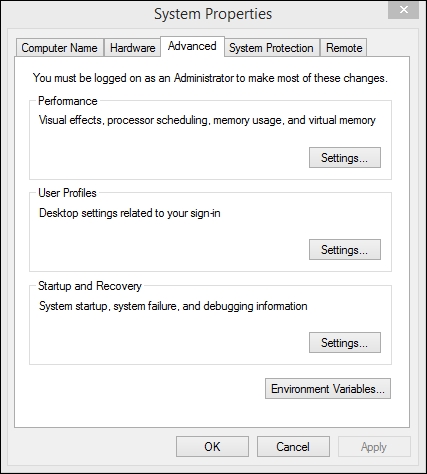Click the User Profiles group label
This screenshot has height=474, width=427.
(x=67, y=193)
